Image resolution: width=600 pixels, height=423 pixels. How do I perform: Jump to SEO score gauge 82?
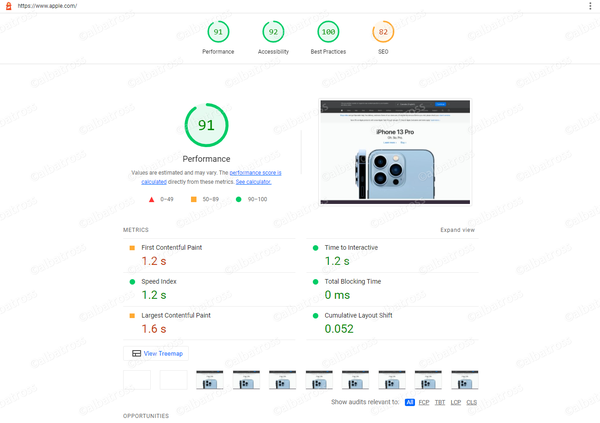click(383, 32)
